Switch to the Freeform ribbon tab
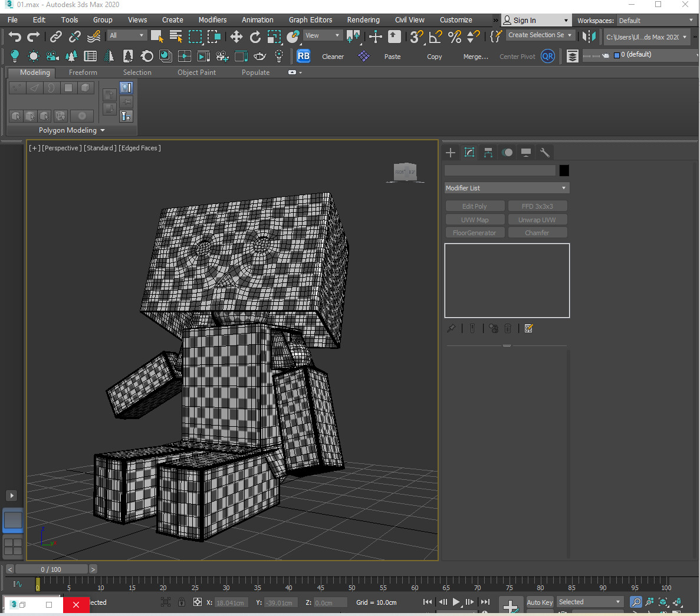Image resolution: width=700 pixels, height=616 pixels. click(83, 73)
